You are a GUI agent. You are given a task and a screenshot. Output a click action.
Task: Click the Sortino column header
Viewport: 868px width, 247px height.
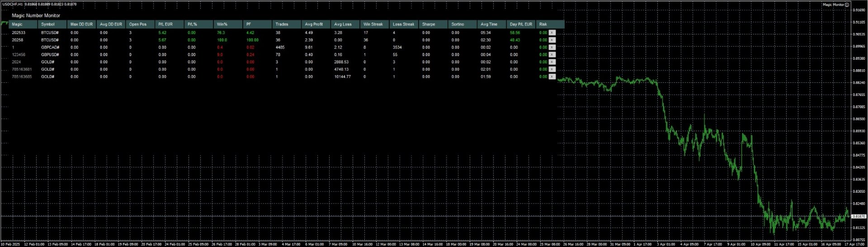(462, 24)
